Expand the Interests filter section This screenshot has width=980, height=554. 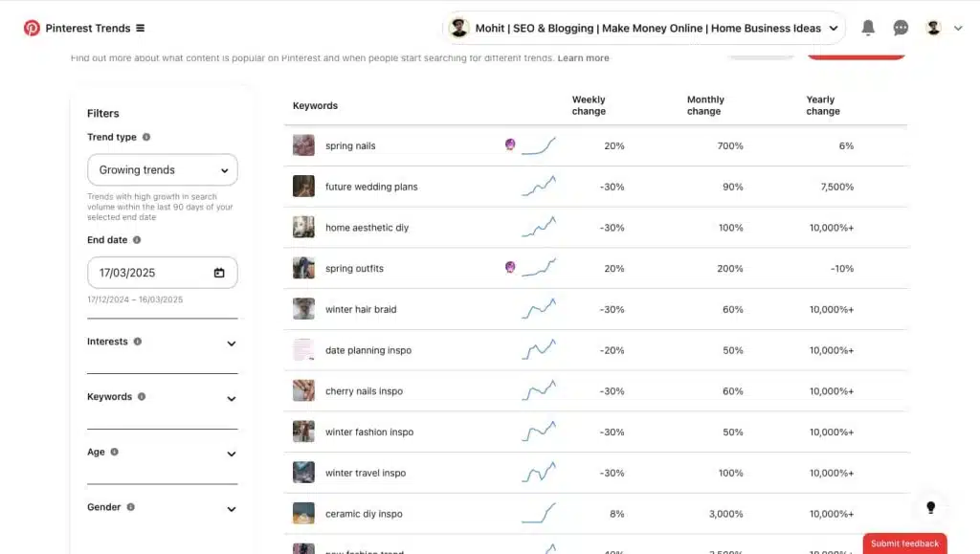(231, 343)
